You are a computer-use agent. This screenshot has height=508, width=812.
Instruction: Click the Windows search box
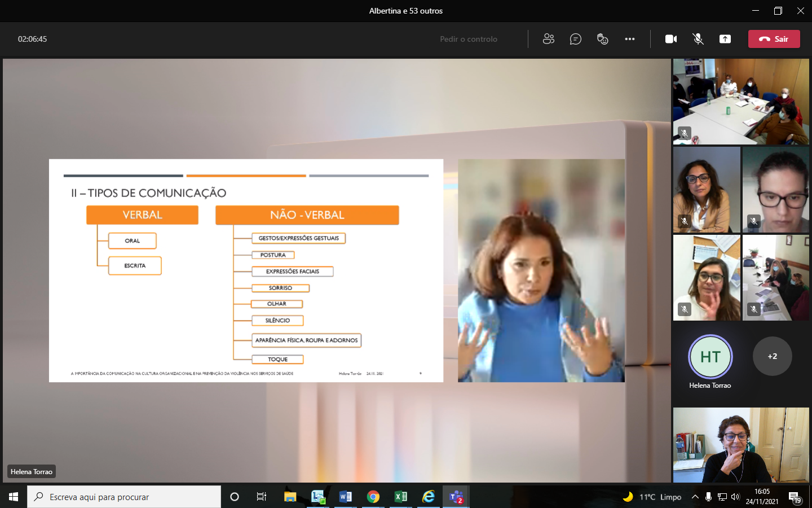tap(124, 497)
